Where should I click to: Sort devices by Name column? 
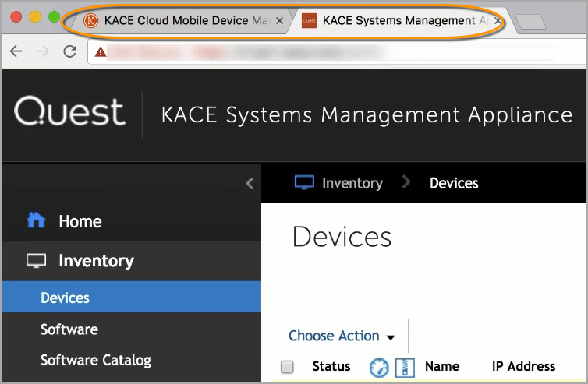point(441,366)
